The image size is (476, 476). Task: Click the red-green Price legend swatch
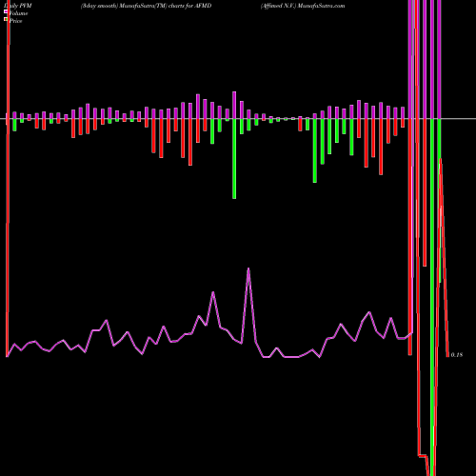pyautogui.click(x=6, y=19)
